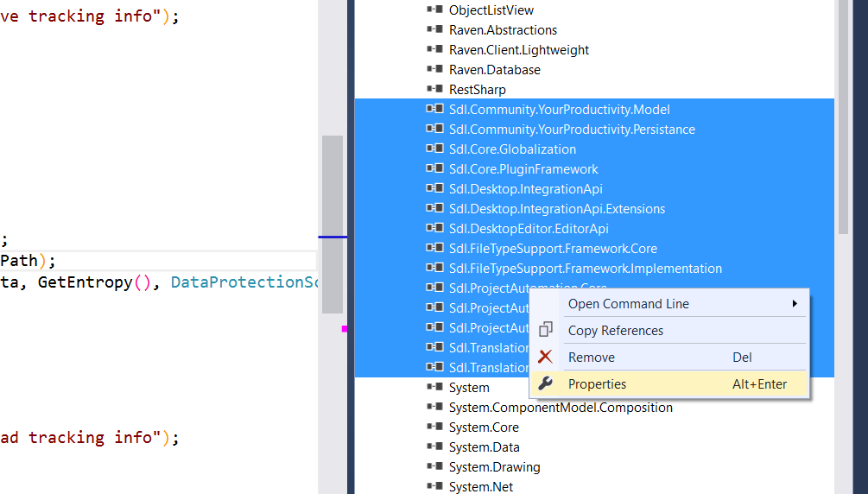Click reference icon next to System.Drawing
The width and height of the screenshot is (868, 494).
434,467
